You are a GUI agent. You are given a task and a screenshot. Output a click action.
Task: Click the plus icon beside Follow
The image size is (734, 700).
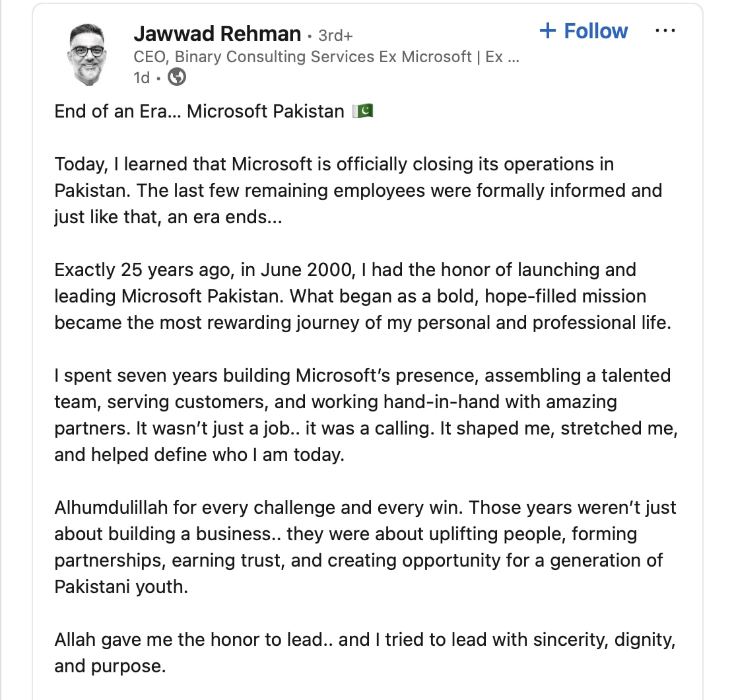548,31
